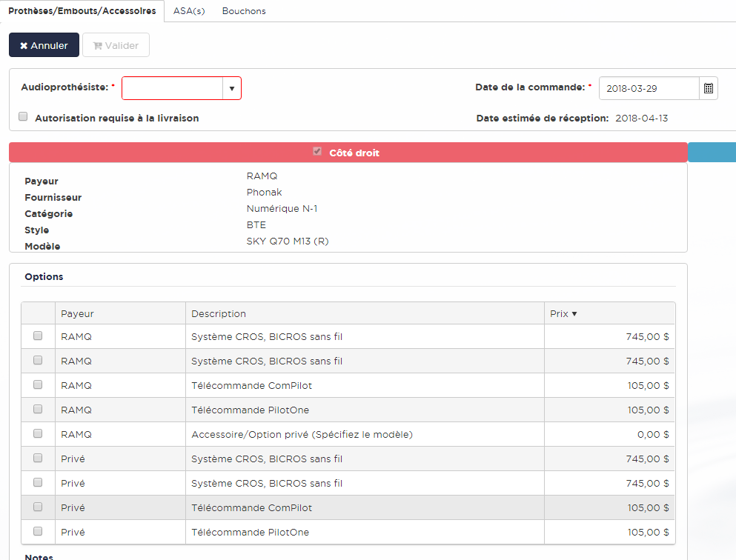Select RAMQ Accessoire/Option privé checkbox
Image resolution: width=736 pixels, height=560 pixels.
tap(38, 434)
